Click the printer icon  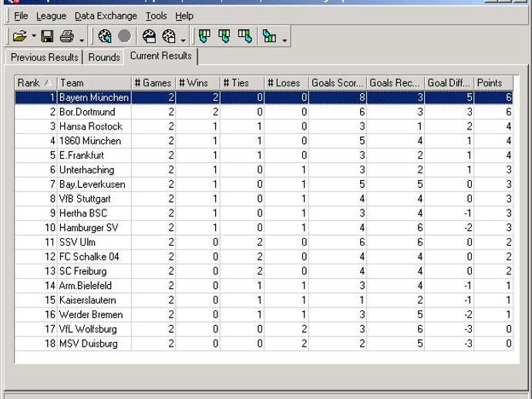[67, 36]
